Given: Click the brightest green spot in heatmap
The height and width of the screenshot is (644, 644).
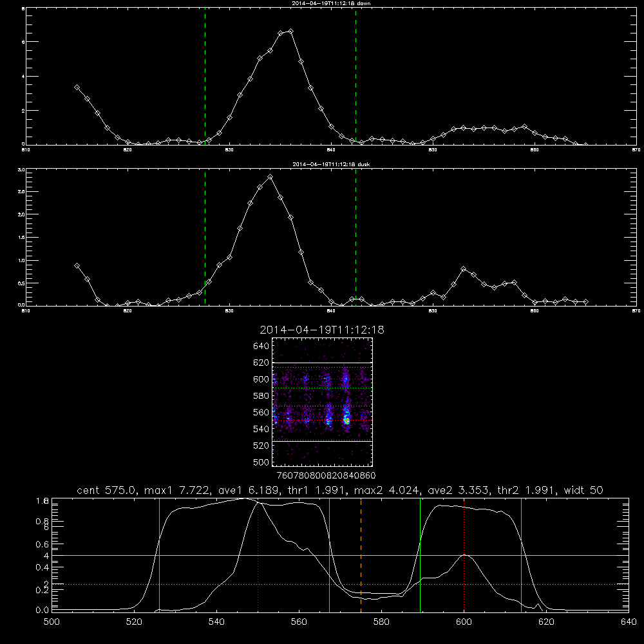Looking at the screenshot, I should pyautogui.click(x=347, y=421).
